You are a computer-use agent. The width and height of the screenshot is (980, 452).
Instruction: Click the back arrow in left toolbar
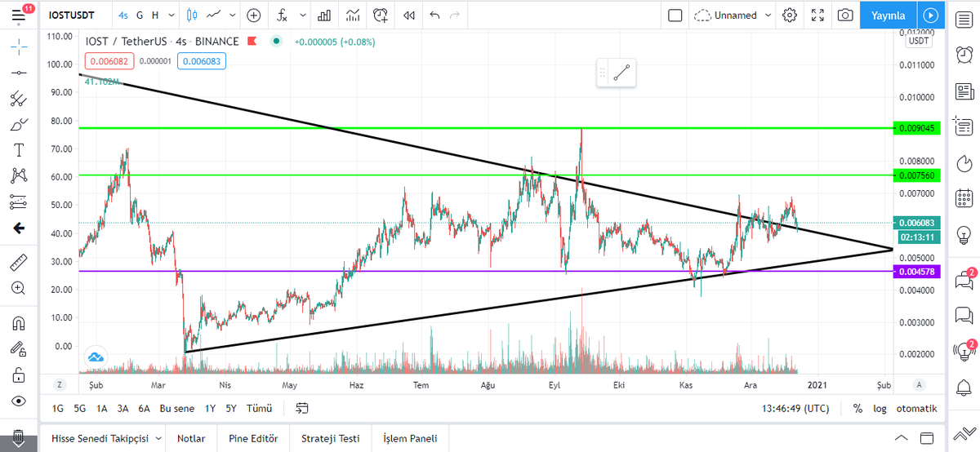[x=18, y=228]
